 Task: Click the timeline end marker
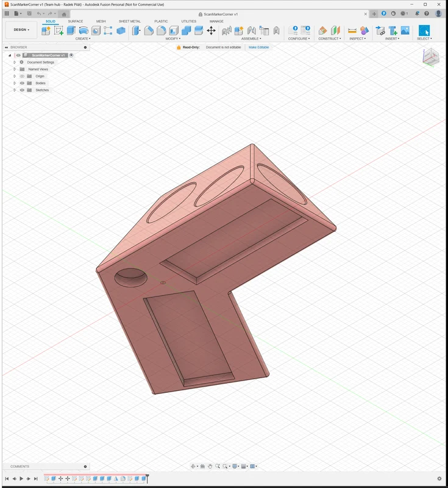148,478
